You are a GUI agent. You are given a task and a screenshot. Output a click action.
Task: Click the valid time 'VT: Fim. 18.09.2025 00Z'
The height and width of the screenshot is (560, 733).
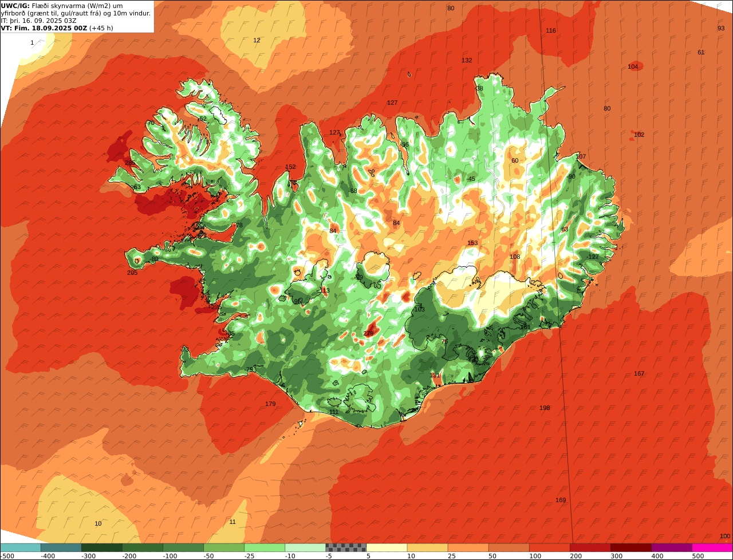click(44, 27)
